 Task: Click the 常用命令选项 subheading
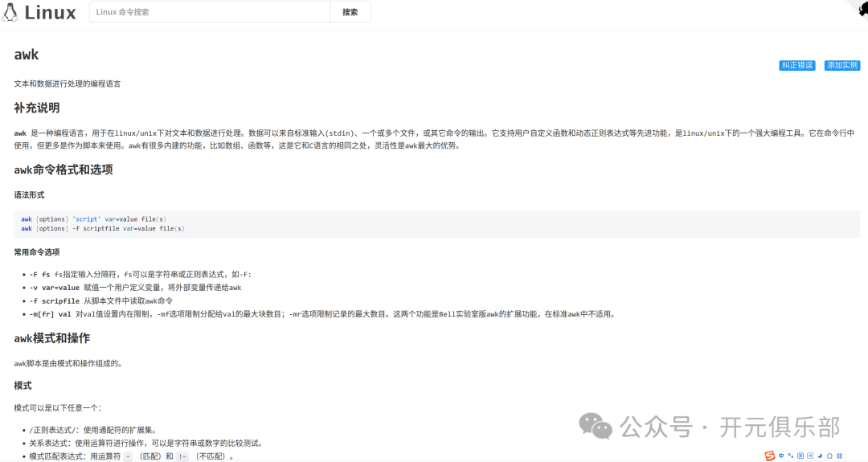click(x=36, y=252)
